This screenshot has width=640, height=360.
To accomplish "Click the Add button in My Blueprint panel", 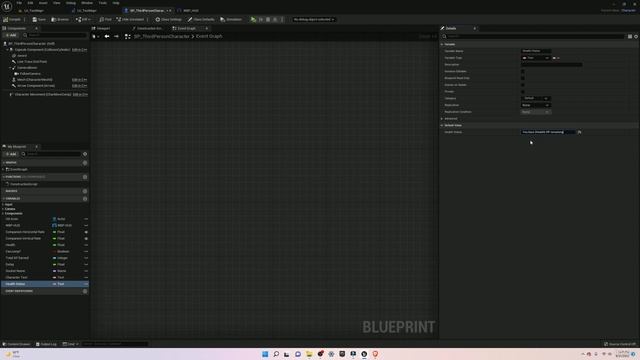I will 11,154.
